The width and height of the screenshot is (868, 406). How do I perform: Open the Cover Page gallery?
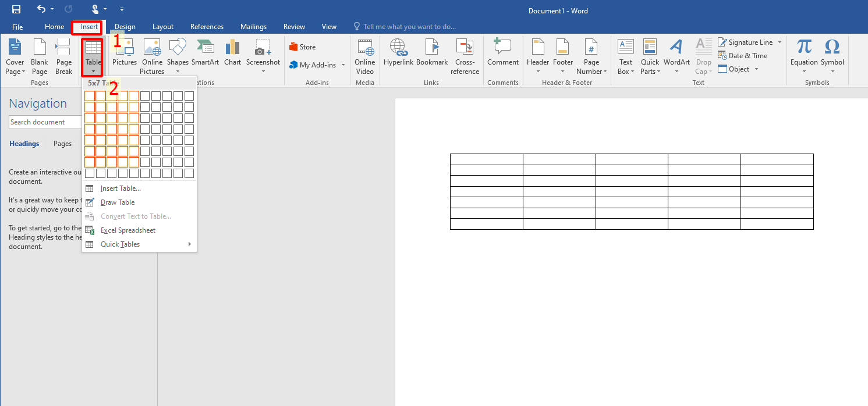pyautogui.click(x=15, y=56)
